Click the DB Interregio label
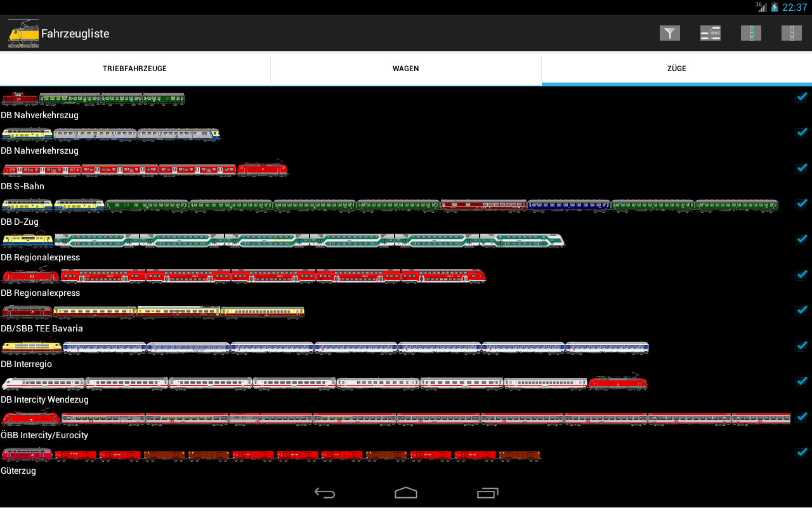This screenshot has width=812, height=508. pos(26,364)
